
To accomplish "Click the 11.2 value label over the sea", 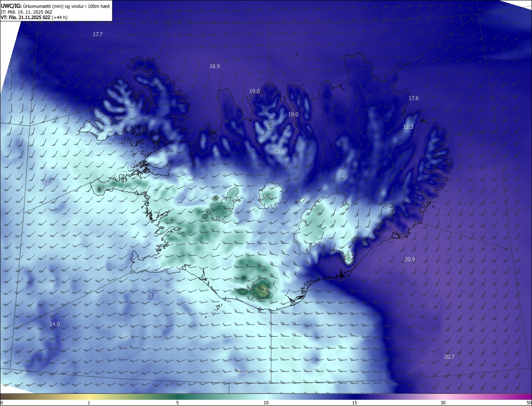I will click(x=126, y=336).
